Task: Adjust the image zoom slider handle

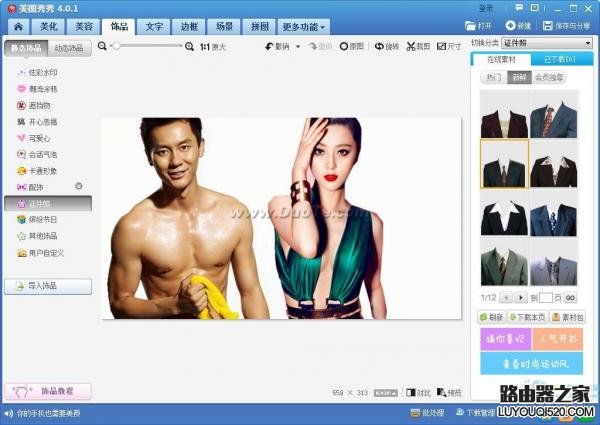Action: (116, 46)
